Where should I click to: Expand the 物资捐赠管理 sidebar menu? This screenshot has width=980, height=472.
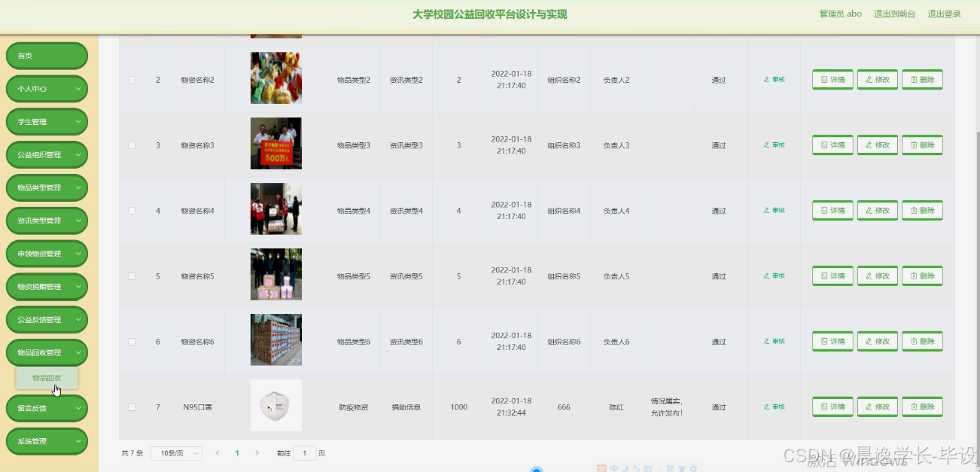tap(47, 287)
